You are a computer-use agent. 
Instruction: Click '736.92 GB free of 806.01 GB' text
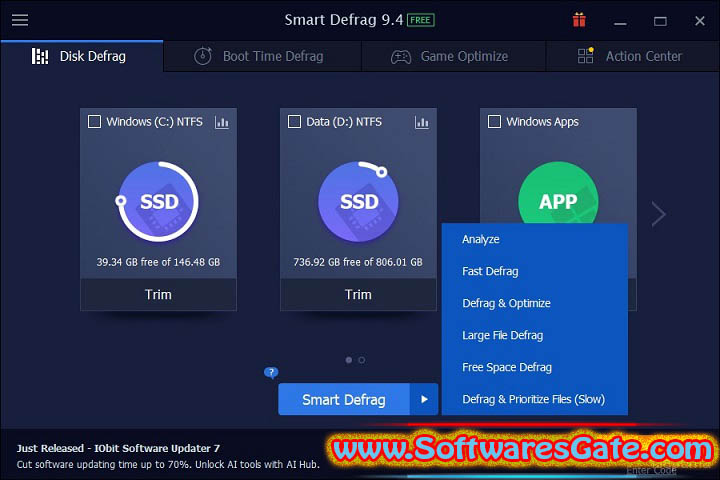pos(358,262)
